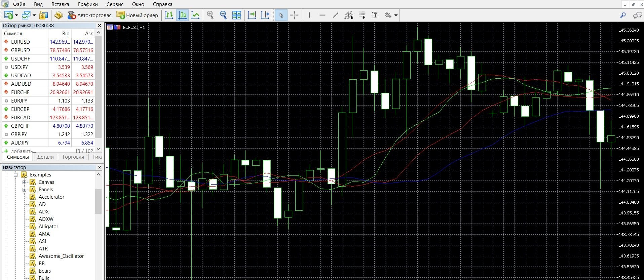Screen dimensions: 644x280
Task: Switch chart to line chart
Action: pos(195,15)
